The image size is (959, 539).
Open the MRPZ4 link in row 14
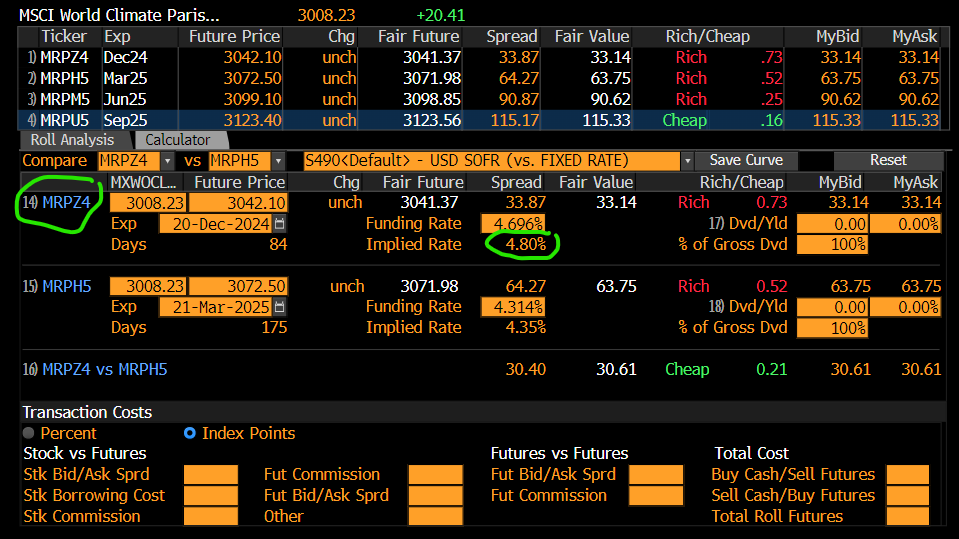tap(66, 203)
